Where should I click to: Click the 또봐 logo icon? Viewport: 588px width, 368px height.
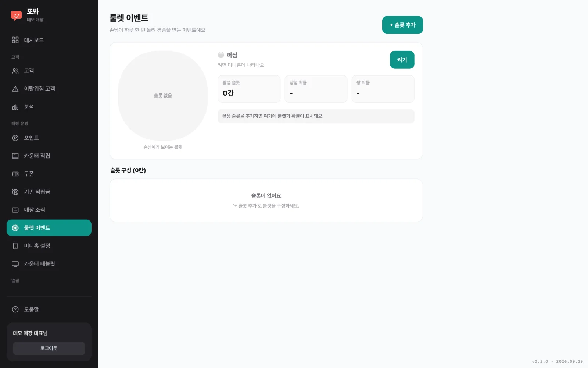16,15
